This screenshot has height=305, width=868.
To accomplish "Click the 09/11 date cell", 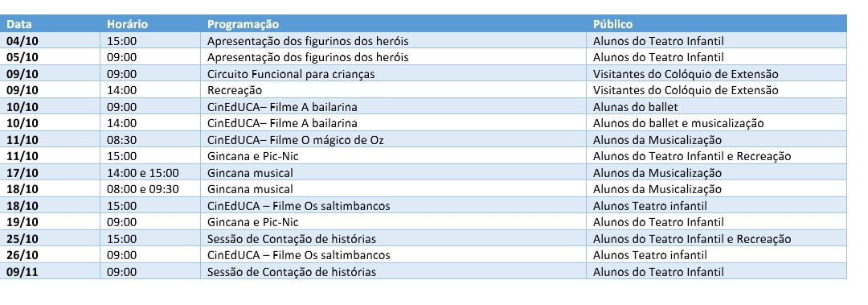I will coord(51,272).
